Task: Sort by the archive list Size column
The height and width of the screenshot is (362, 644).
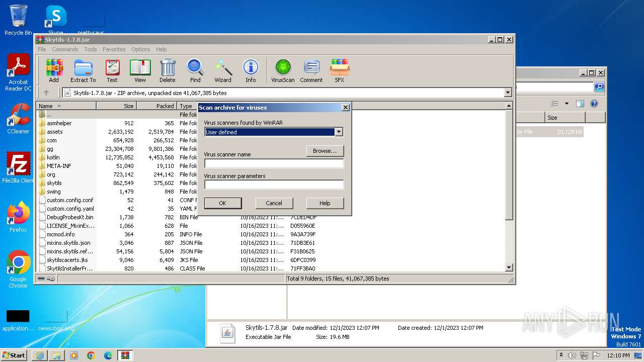Action: 117,106
